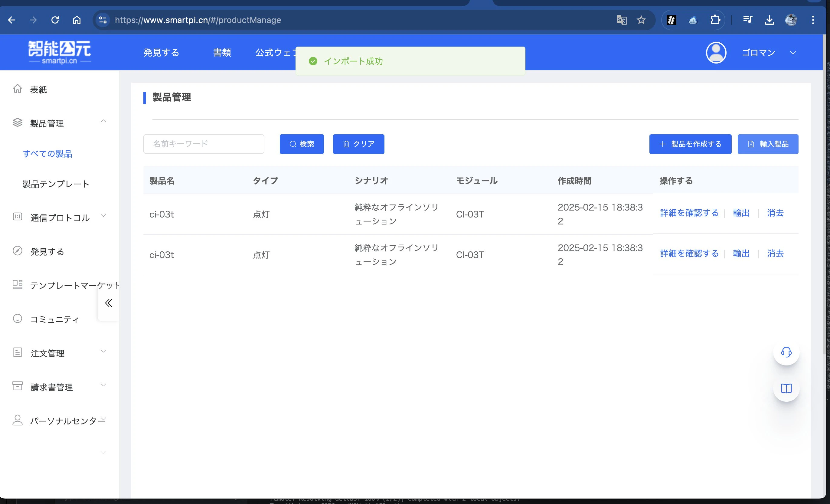
Task: Open browser profile avatar icon
Action: [x=791, y=20]
